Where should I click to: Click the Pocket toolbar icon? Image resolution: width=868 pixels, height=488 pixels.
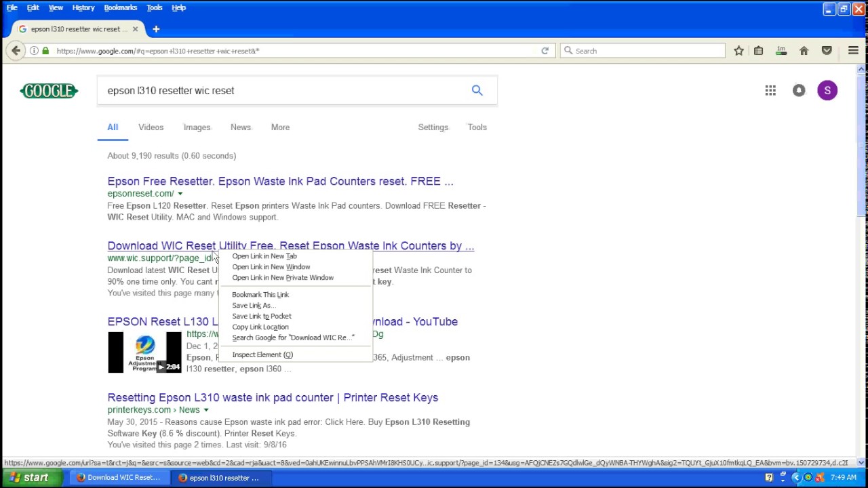tap(827, 51)
